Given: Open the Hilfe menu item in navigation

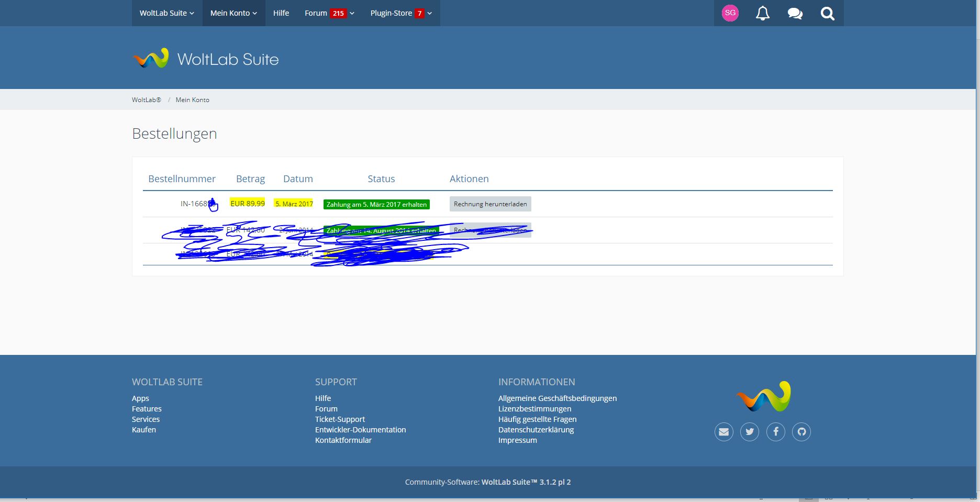Looking at the screenshot, I should click(281, 13).
